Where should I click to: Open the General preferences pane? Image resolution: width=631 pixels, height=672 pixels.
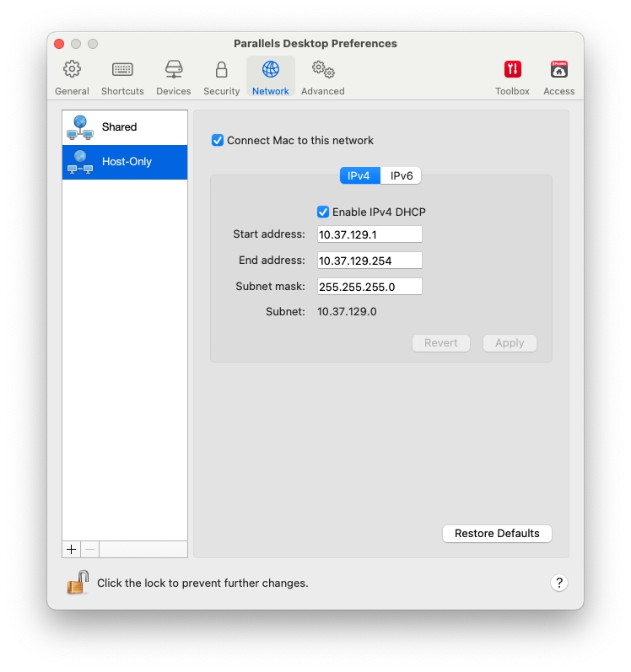click(x=72, y=77)
